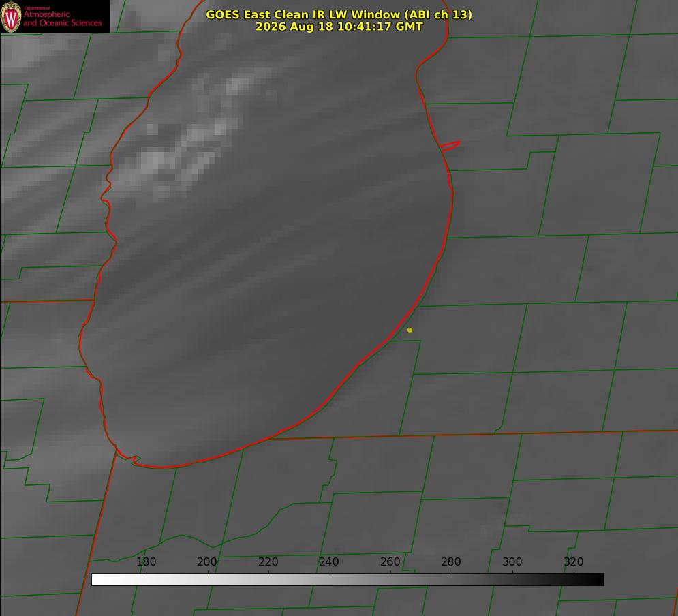Click the small red inlet spur on the lake's east shore
Viewport: 678px width, 616px height.
tap(450, 146)
